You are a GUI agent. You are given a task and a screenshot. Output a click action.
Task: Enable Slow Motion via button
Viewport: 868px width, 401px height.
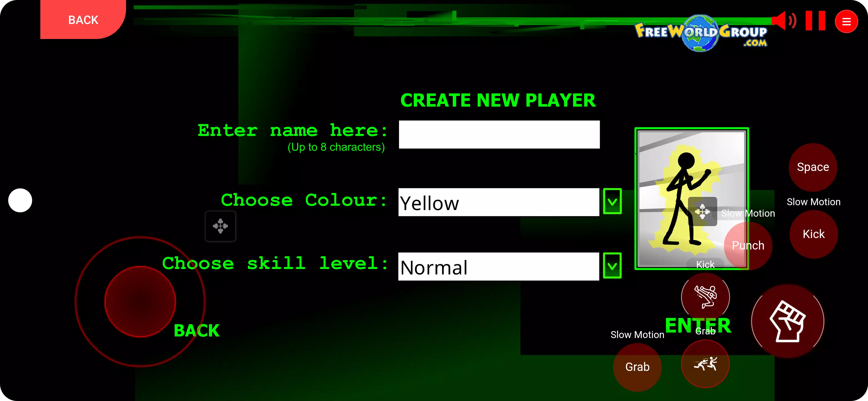coord(813,167)
